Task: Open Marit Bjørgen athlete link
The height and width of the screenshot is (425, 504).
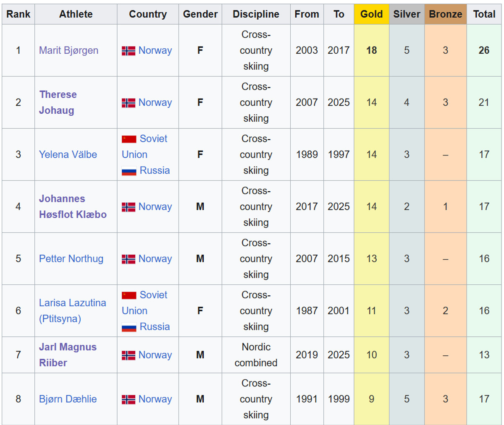Action: coord(68,50)
